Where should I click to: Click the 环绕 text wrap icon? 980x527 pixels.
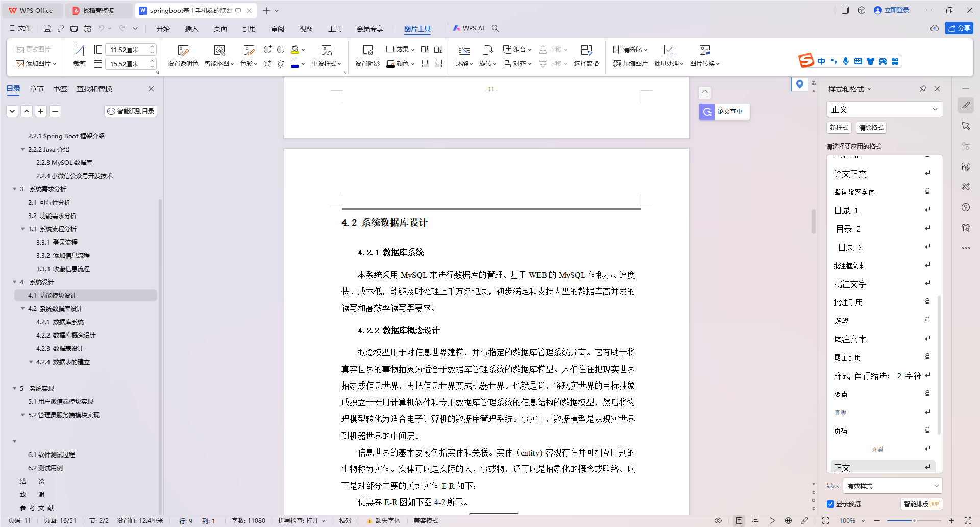click(464, 50)
